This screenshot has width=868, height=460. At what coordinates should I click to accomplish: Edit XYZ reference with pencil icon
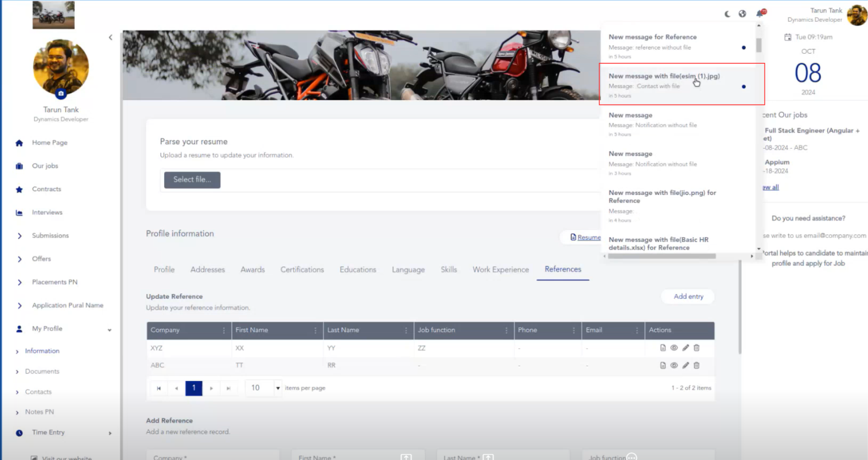pyautogui.click(x=685, y=348)
